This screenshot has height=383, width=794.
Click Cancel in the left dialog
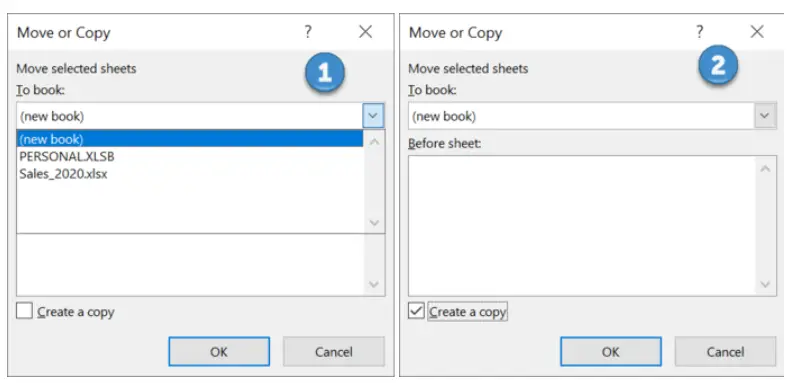coord(334,352)
